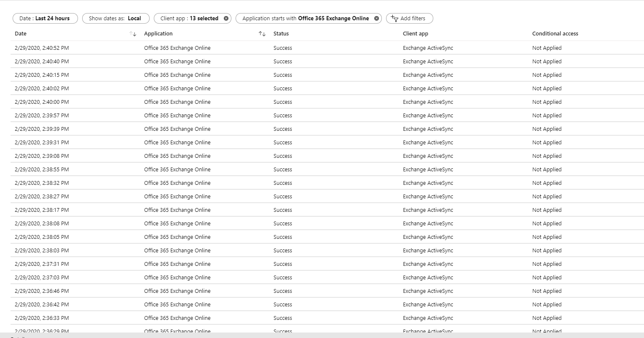Click Not Applied in 2:36:33 PM row
Image resolution: width=644 pixels, height=338 pixels.
[547, 318]
